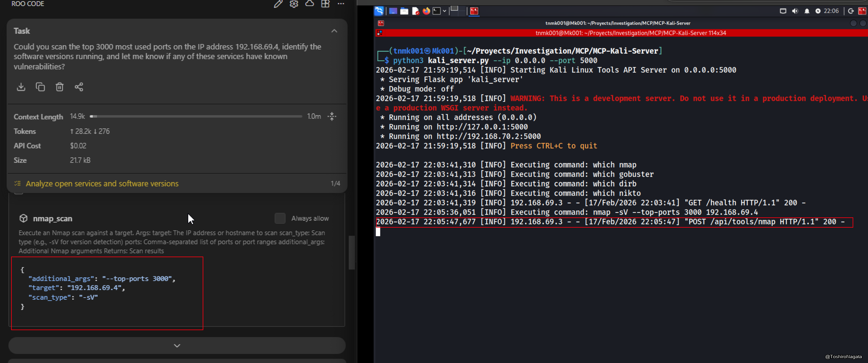Click the nmap_scan tool name
868x363 pixels.
pos(53,219)
